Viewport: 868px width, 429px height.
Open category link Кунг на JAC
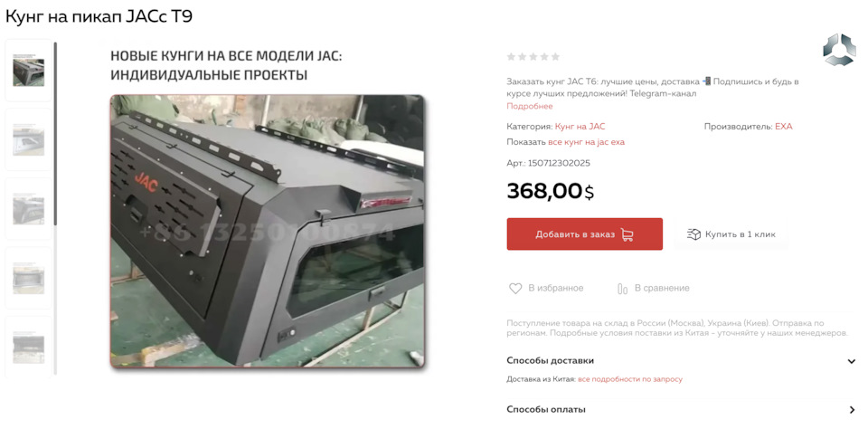click(580, 127)
